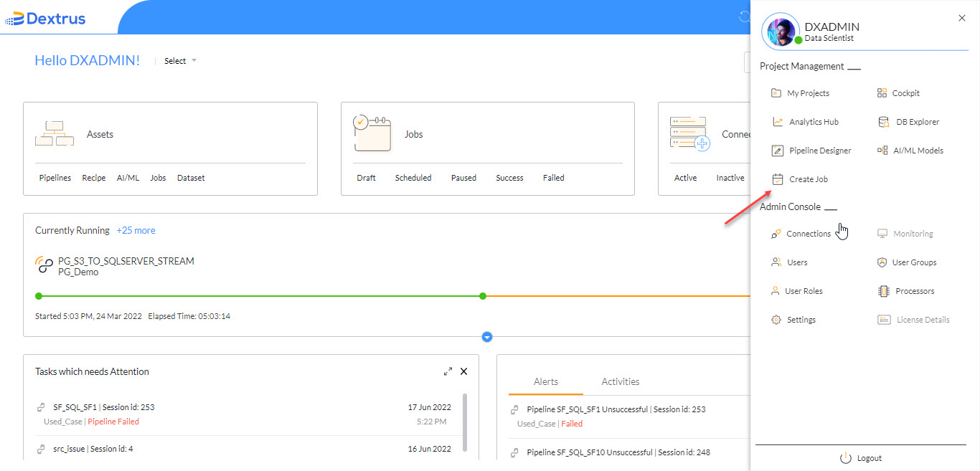980x471 pixels.
Task: Open AI/ML Models icon
Action: click(x=883, y=151)
